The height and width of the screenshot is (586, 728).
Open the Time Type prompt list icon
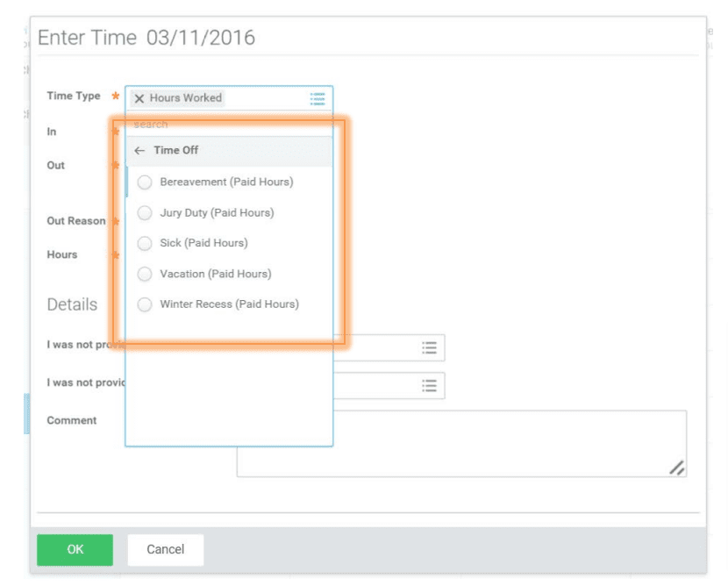[318, 98]
